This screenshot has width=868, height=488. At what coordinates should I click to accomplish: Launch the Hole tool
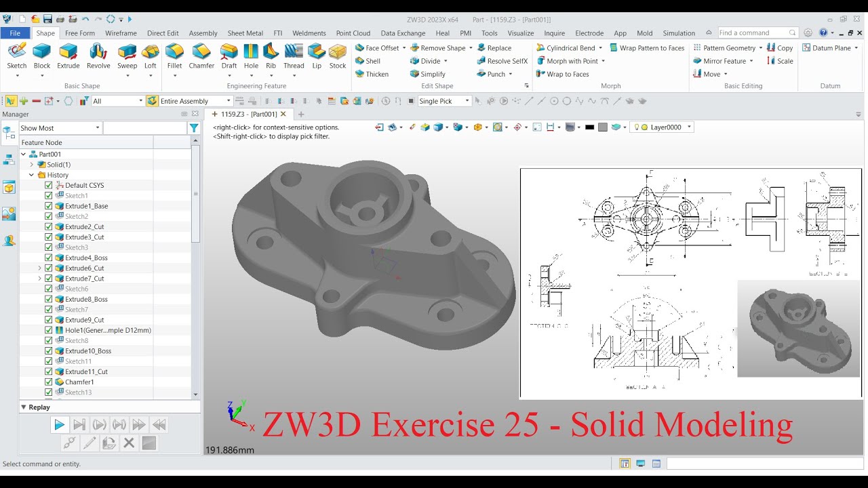point(251,56)
